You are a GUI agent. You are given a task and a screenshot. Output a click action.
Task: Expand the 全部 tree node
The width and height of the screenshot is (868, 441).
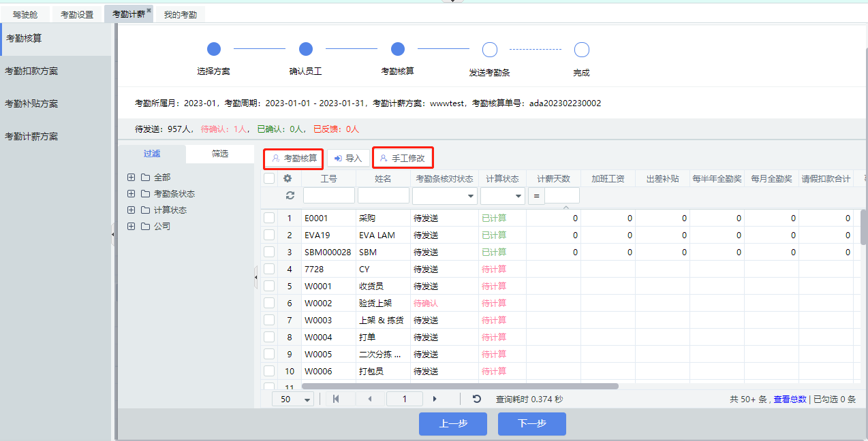[x=131, y=177]
